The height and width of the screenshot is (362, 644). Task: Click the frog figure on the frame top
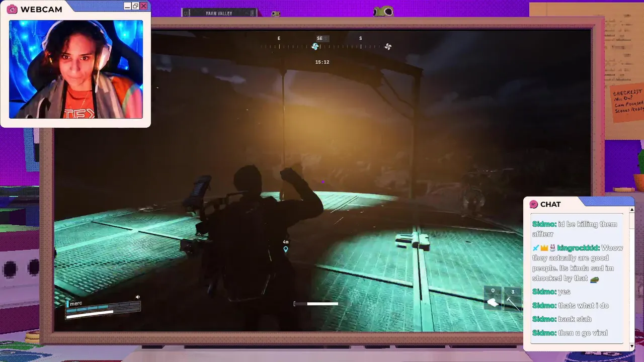click(x=383, y=11)
